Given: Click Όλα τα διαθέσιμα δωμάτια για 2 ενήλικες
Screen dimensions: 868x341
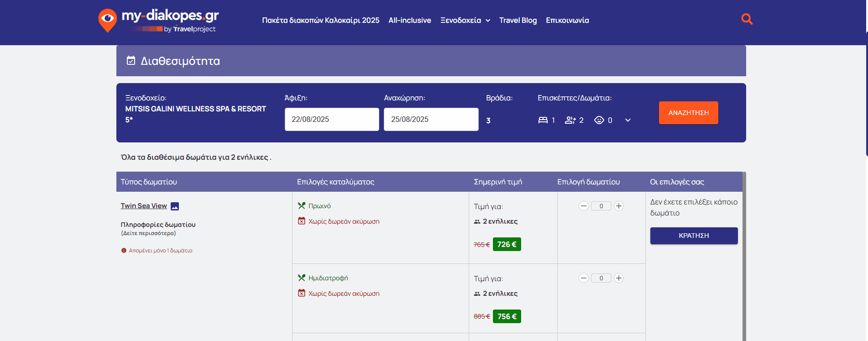Looking at the screenshot, I should (x=196, y=157).
